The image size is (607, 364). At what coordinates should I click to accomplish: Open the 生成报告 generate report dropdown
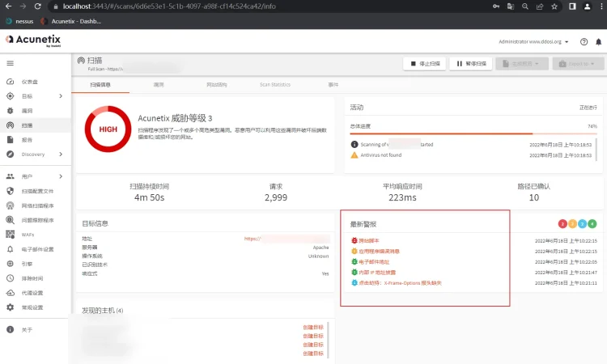point(522,63)
